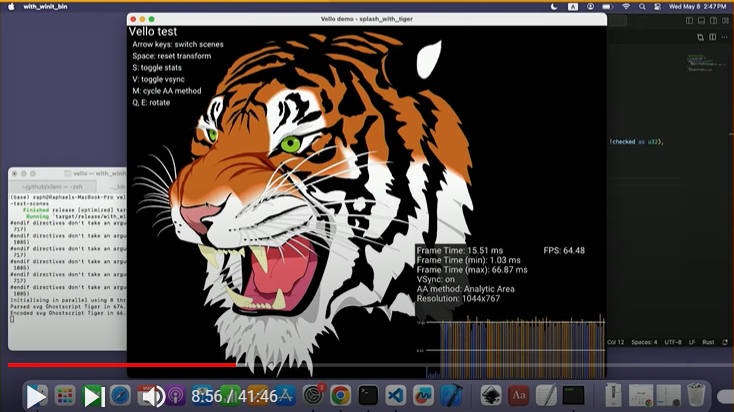Click 'Q, E: rotate' text
734x412 pixels.
coord(151,103)
